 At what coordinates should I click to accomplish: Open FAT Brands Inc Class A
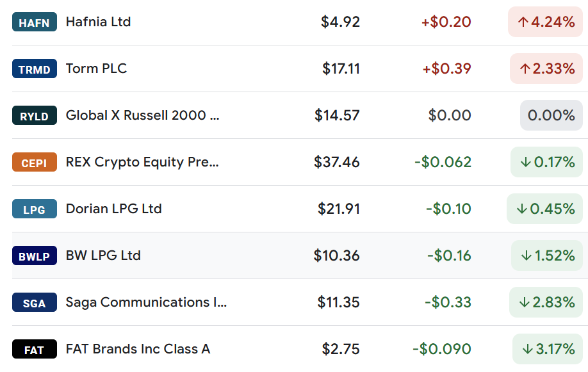138,349
